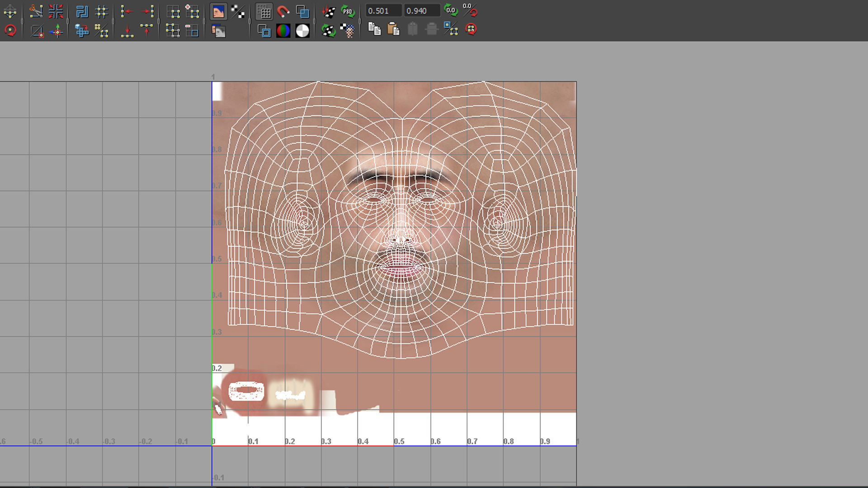This screenshot has height=488, width=868.
Task: Edit the V coordinate field 0.940
Action: (422, 11)
